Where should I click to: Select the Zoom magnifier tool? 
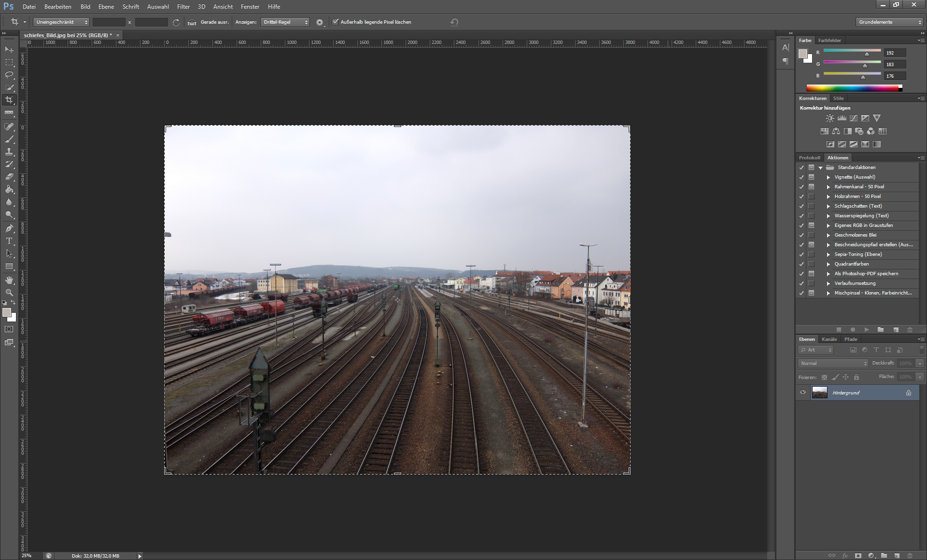(x=9, y=293)
